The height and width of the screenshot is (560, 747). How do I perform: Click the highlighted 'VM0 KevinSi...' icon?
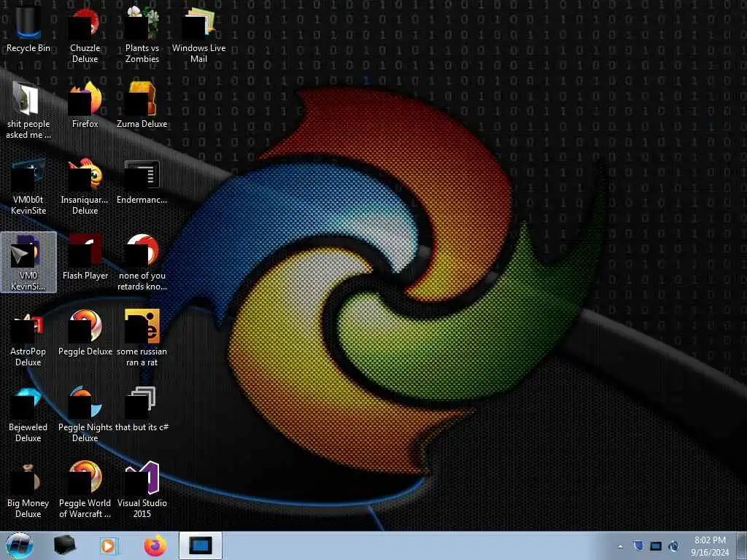pos(28,262)
